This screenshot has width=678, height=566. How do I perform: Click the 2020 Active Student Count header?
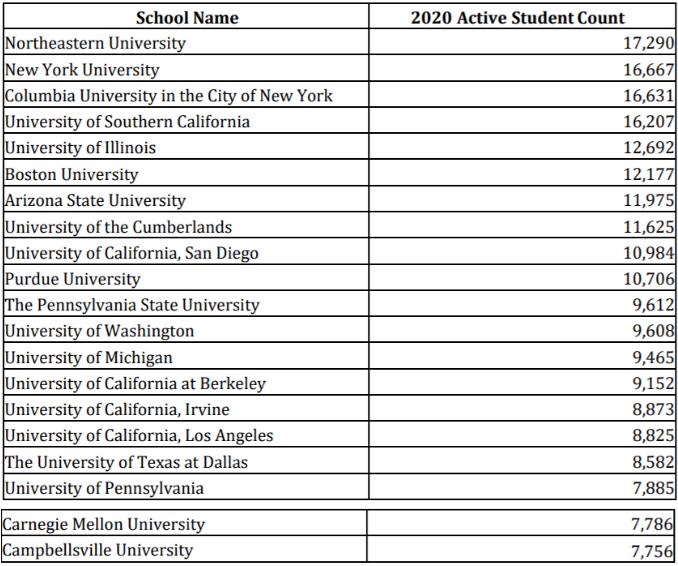(x=520, y=17)
